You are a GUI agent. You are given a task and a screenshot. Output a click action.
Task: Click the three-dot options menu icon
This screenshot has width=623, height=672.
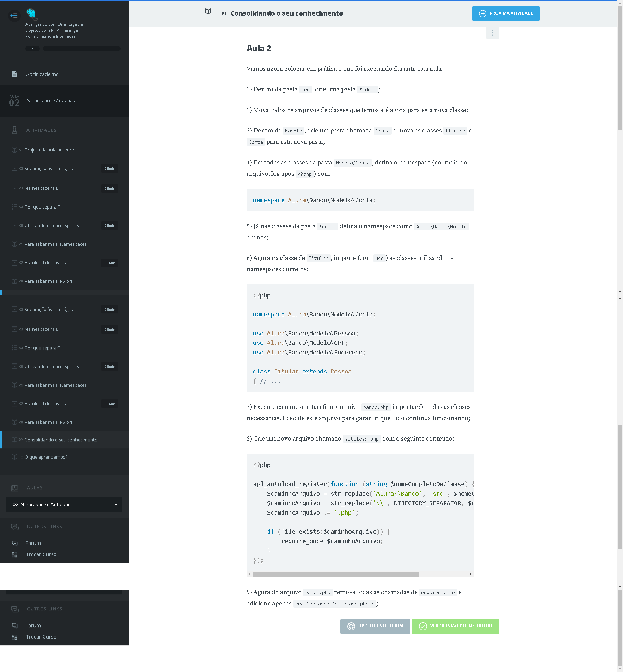pyautogui.click(x=492, y=33)
